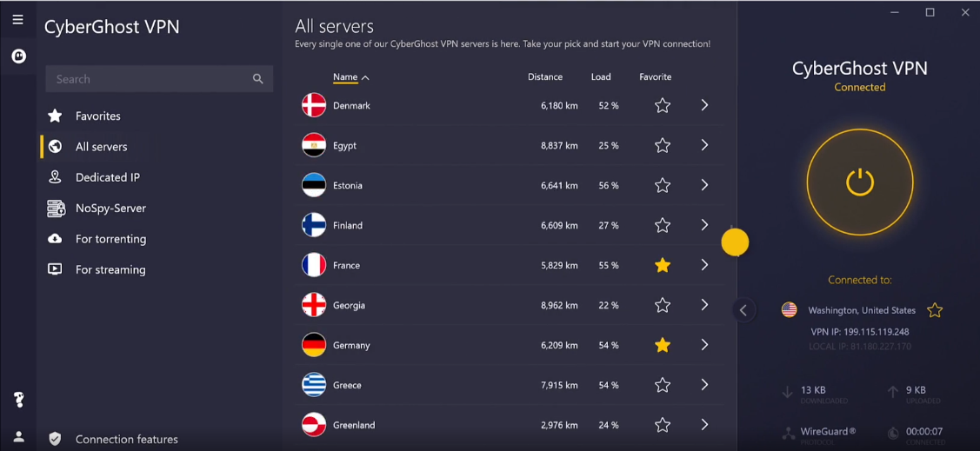
Task: Open the Favorites section
Action: pyautogui.click(x=97, y=116)
